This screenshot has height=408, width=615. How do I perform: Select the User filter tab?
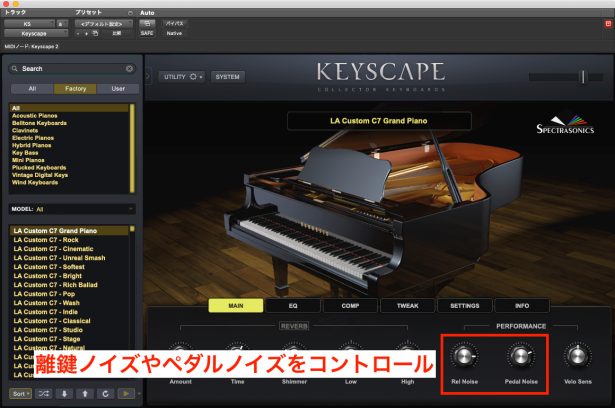click(118, 89)
